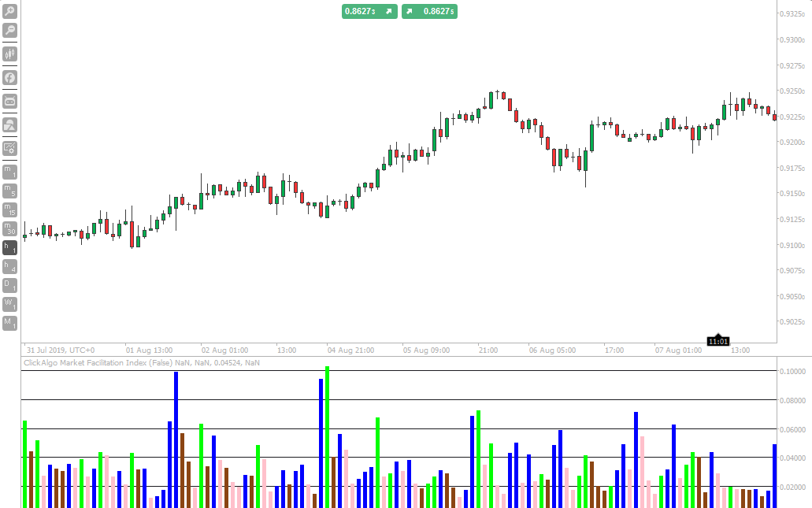Enable the m30 timeframe view
Screen dimensions: 812x508
pos(9,227)
